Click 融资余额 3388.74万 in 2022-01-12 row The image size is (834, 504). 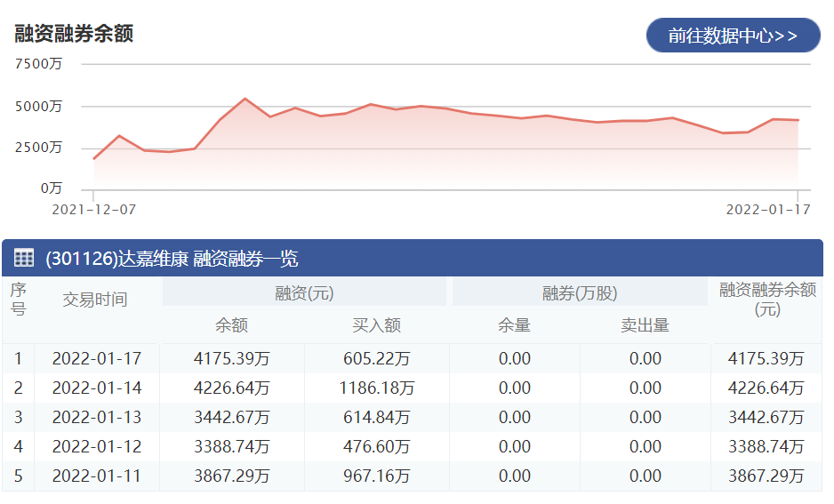(x=231, y=446)
